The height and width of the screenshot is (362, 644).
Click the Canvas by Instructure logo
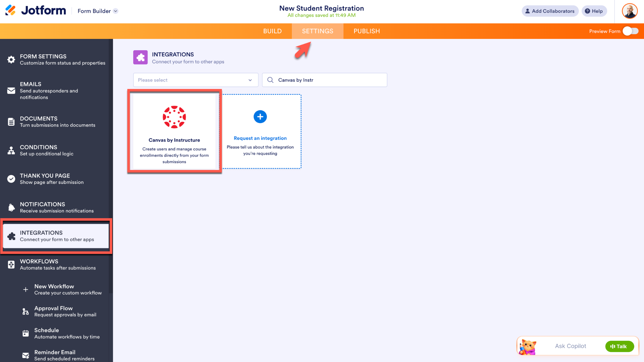pos(174,117)
